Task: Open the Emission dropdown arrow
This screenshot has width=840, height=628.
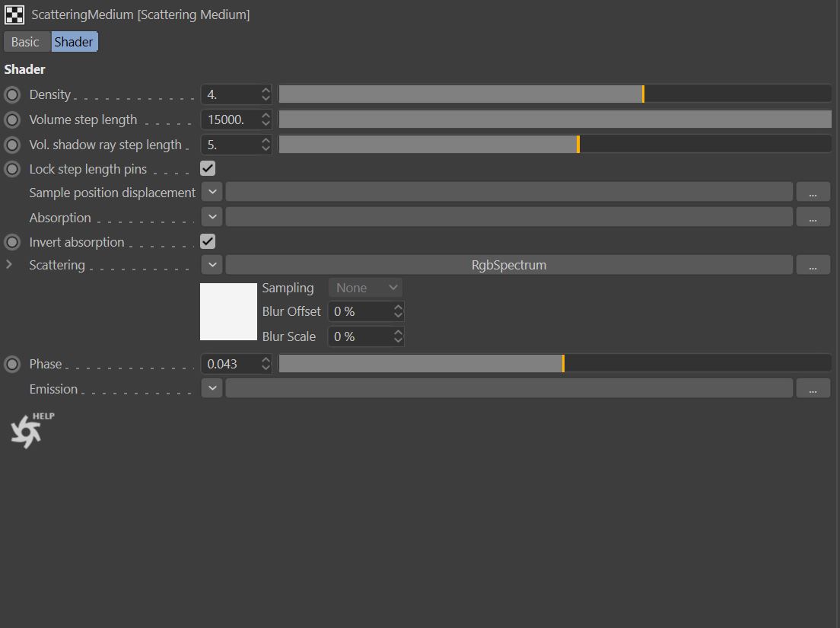Action: coord(212,388)
